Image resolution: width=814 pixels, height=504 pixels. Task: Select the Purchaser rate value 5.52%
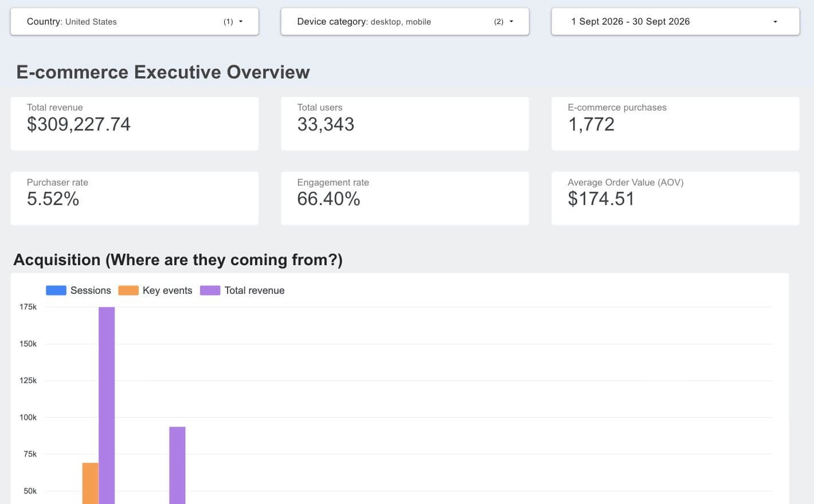point(53,199)
